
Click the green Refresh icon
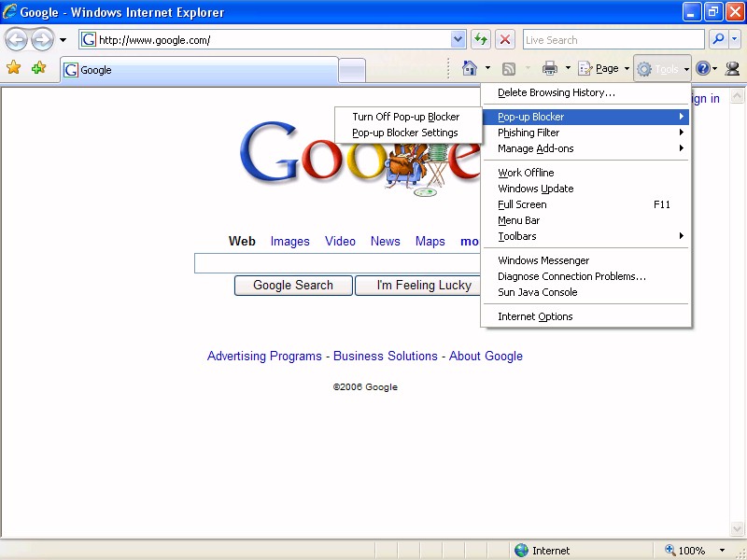coord(481,39)
